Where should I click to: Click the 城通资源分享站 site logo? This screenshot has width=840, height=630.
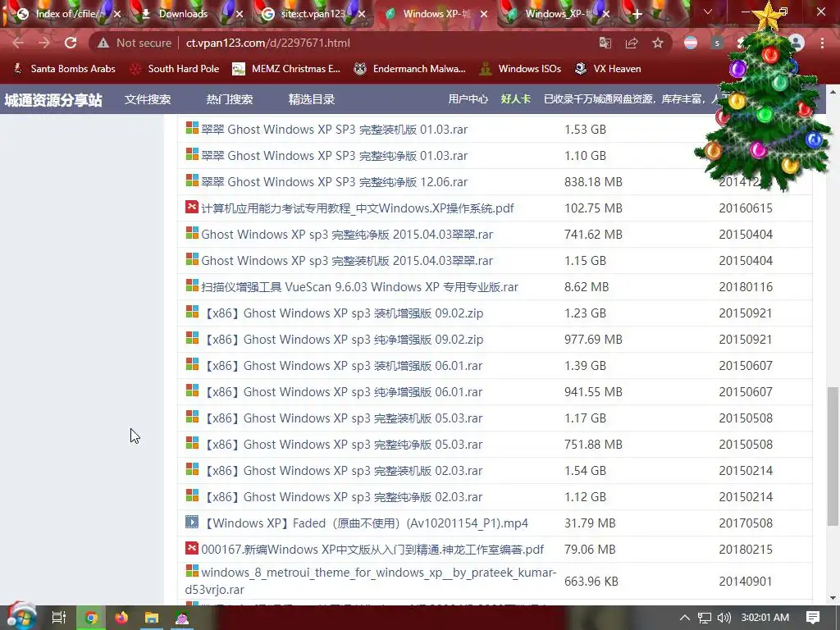coord(53,99)
